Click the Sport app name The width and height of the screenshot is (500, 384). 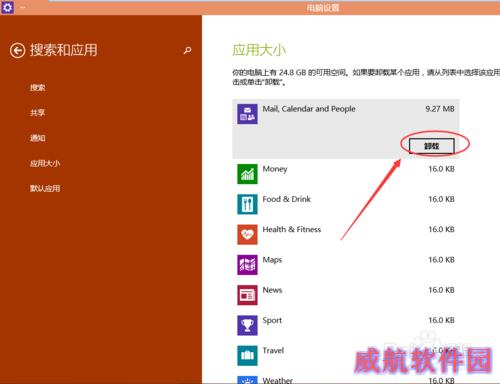click(x=272, y=321)
